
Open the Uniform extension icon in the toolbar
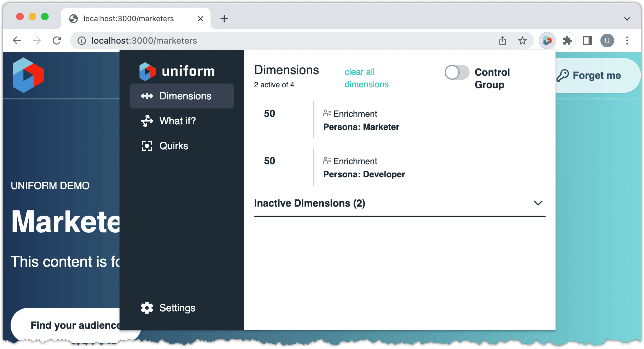pyautogui.click(x=547, y=41)
